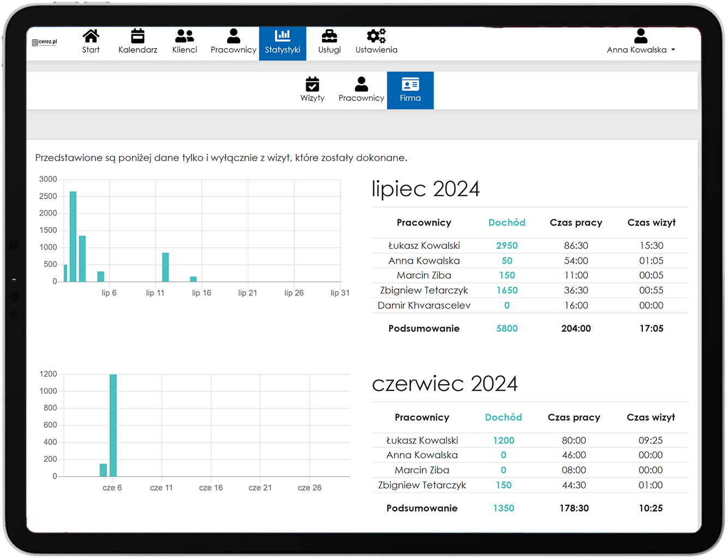Click the user profile avatar icon
This screenshot has width=728, height=560.
coord(641,37)
